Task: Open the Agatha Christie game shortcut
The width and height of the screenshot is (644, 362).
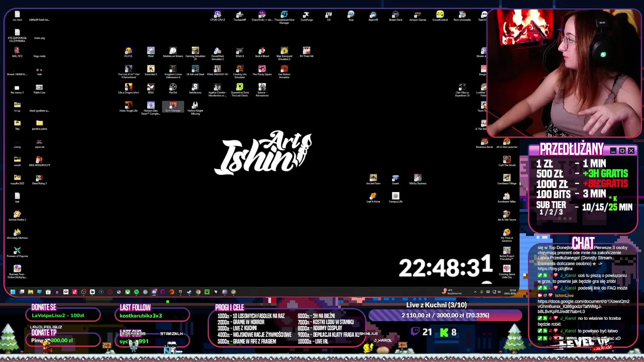Action: [217, 90]
